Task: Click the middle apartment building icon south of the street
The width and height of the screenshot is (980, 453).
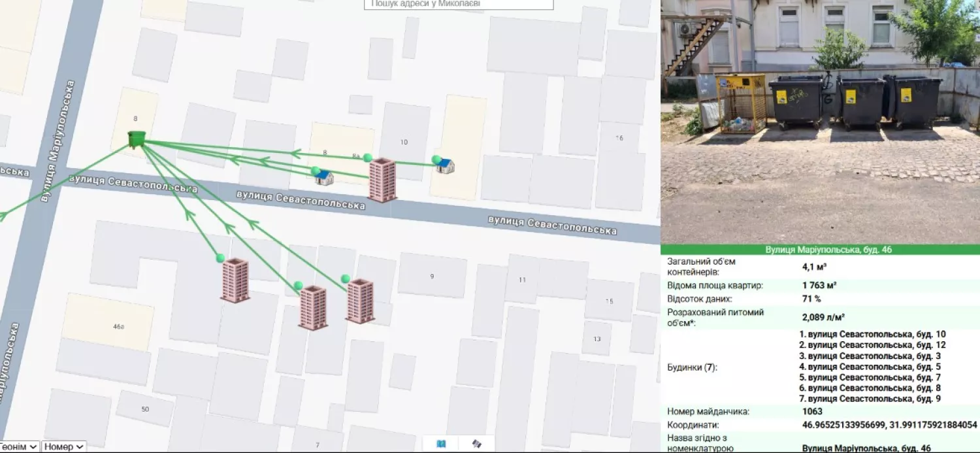Action: point(313,307)
